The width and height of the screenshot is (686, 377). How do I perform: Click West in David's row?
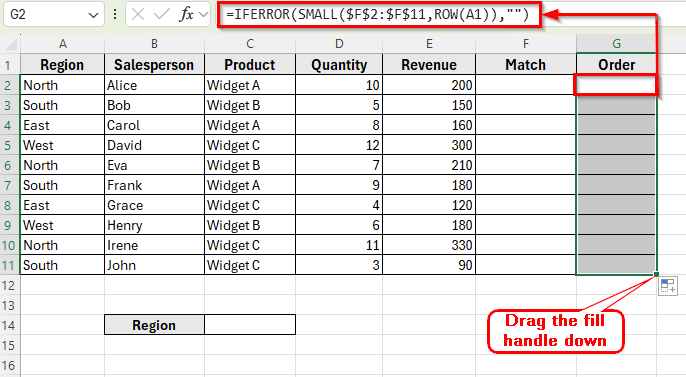coord(63,145)
